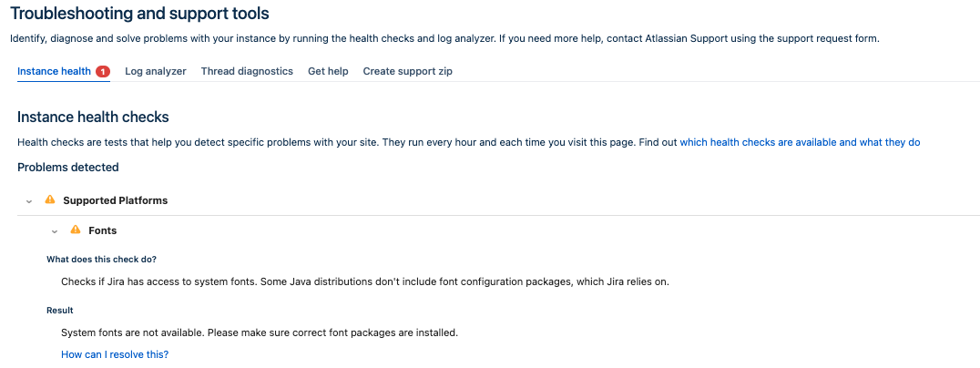The height and width of the screenshot is (368, 980).
Task: Switch to the Instance health tab
Action: tap(54, 71)
